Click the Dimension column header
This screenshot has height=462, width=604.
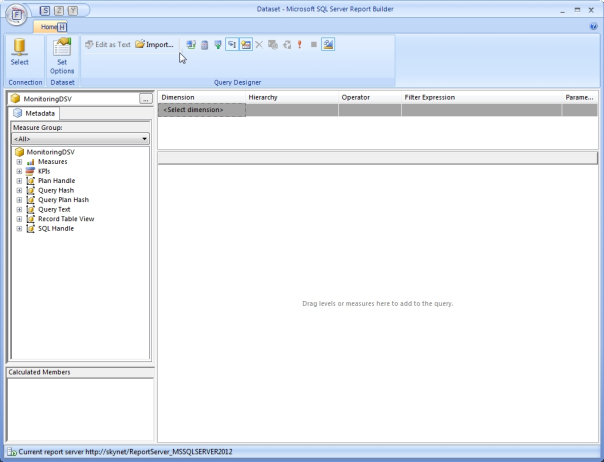pos(202,97)
